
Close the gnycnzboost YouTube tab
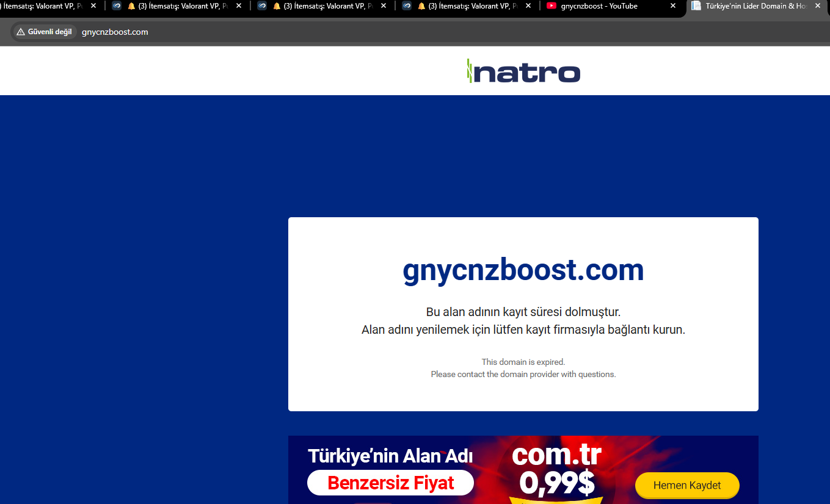tap(673, 6)
